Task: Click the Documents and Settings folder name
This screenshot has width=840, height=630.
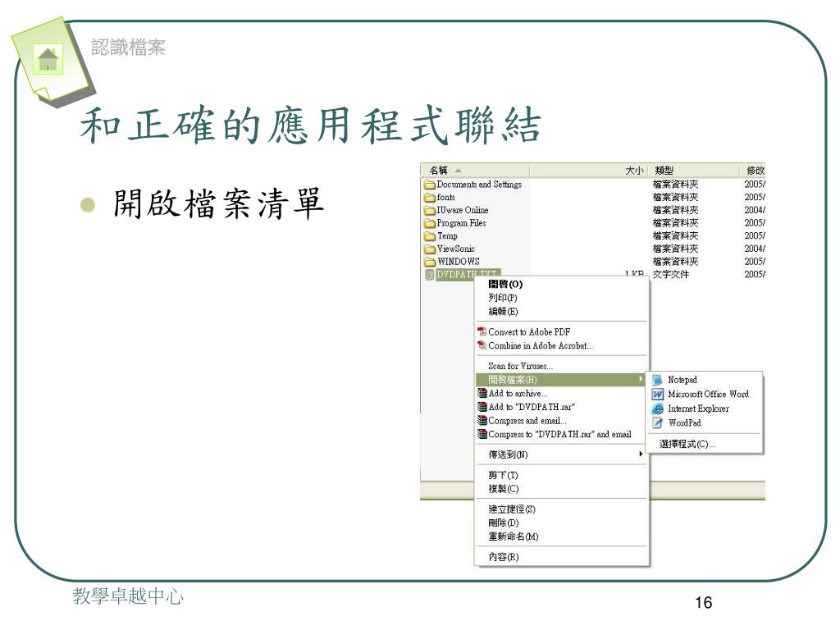Action: coord(479,185)
